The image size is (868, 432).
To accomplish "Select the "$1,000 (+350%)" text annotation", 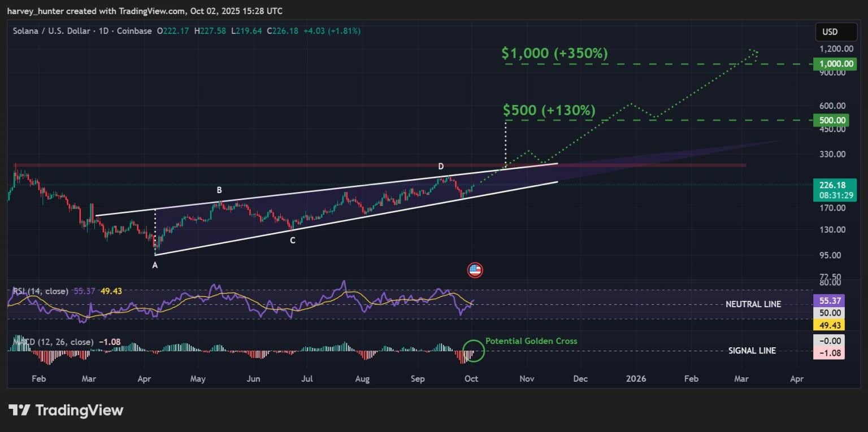I will coord(554,54).
